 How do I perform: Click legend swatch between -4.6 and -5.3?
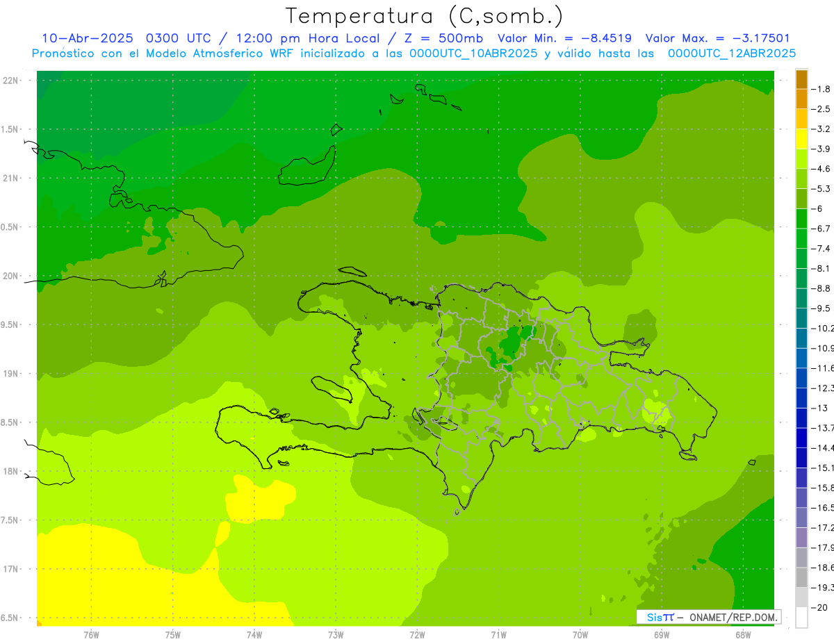pos(801,179)
